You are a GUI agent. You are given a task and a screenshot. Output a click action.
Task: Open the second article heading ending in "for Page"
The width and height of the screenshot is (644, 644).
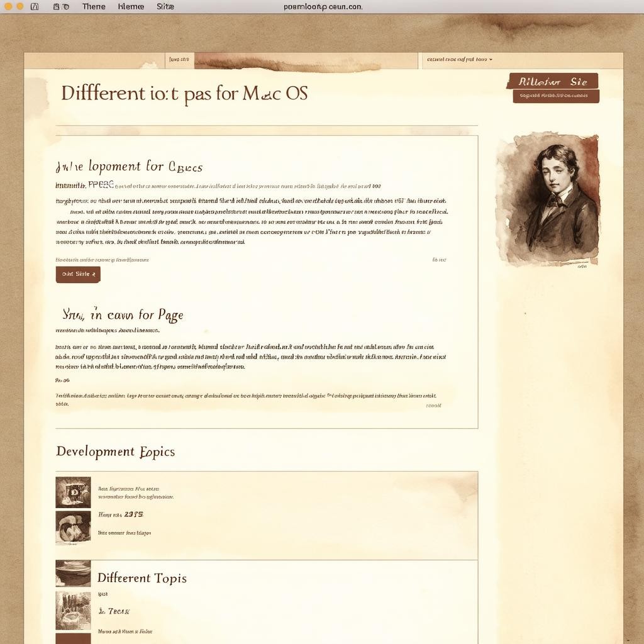pyautogui.click(x=123, y=314)
